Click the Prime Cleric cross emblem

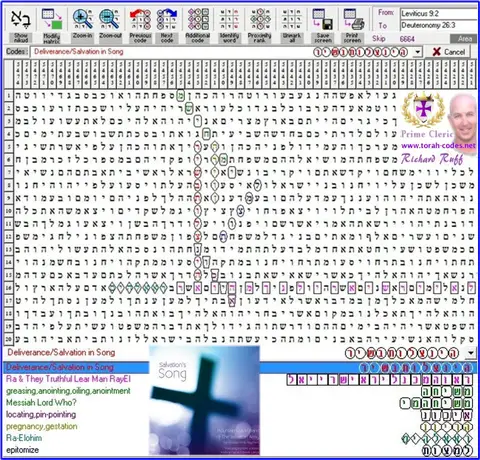pos(423,110)
